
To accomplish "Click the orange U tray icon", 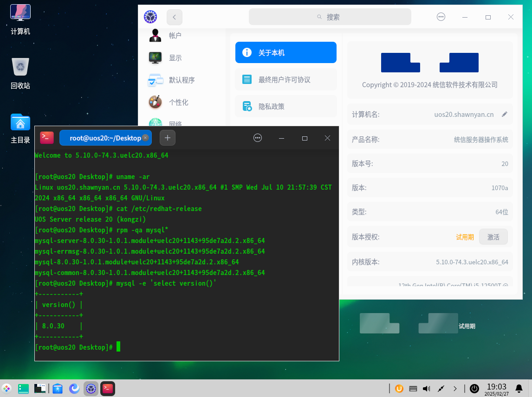I will coord(399,389).
